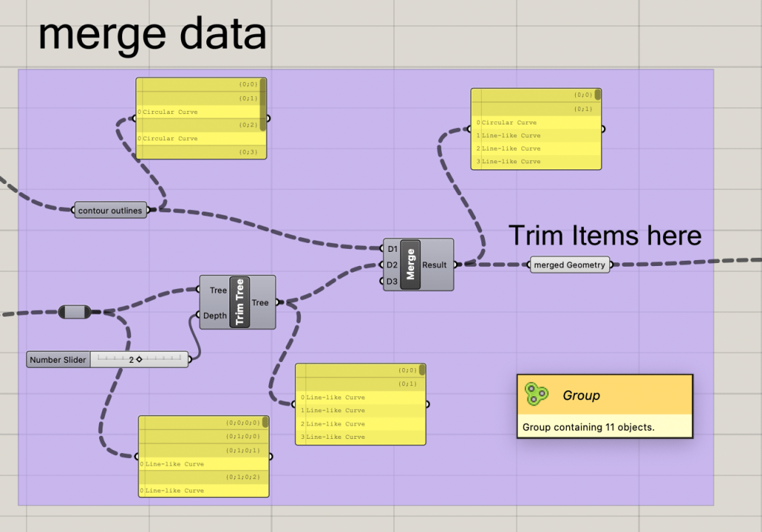This screenshot has height=532, width=762.
Task: Select the contour outlines parameter
Action: click(110, 211)
